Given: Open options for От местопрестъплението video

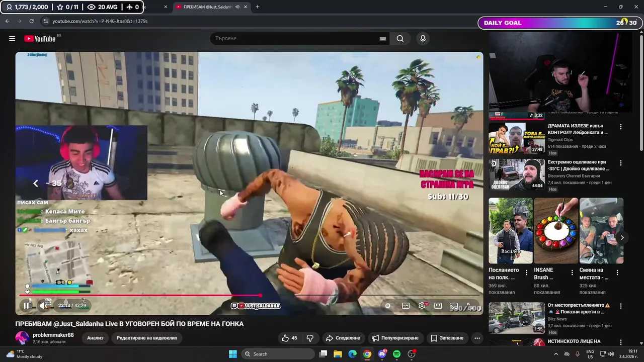Looking at the screenshot, I should pos(621,306).
